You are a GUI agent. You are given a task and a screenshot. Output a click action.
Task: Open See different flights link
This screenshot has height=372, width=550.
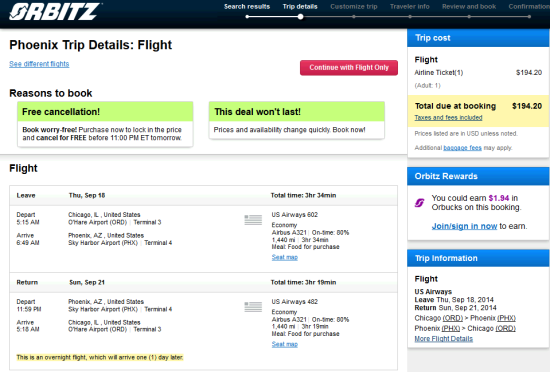[x=39, y=64]
